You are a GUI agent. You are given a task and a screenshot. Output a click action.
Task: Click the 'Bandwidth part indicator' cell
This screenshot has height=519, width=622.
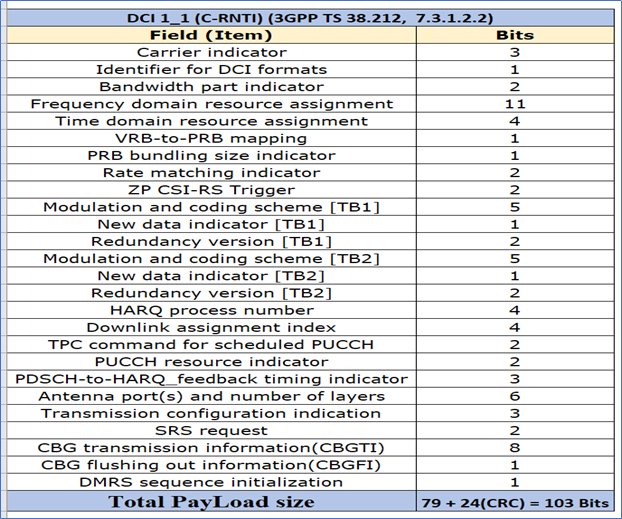pos(211,86)
